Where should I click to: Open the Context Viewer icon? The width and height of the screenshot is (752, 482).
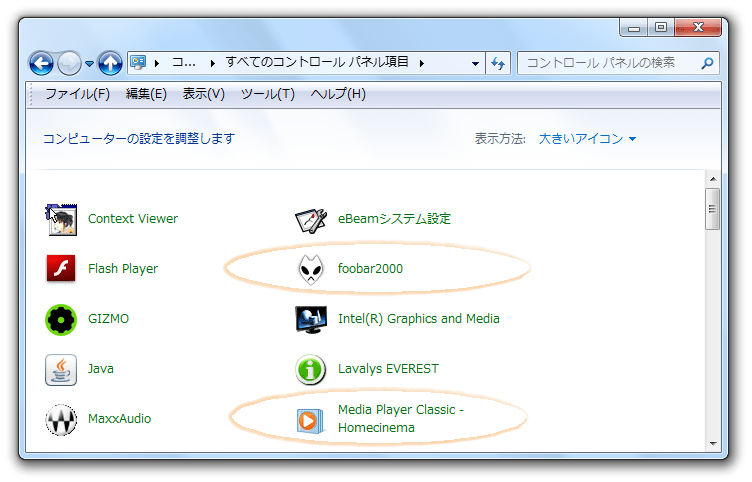(61, 220)
